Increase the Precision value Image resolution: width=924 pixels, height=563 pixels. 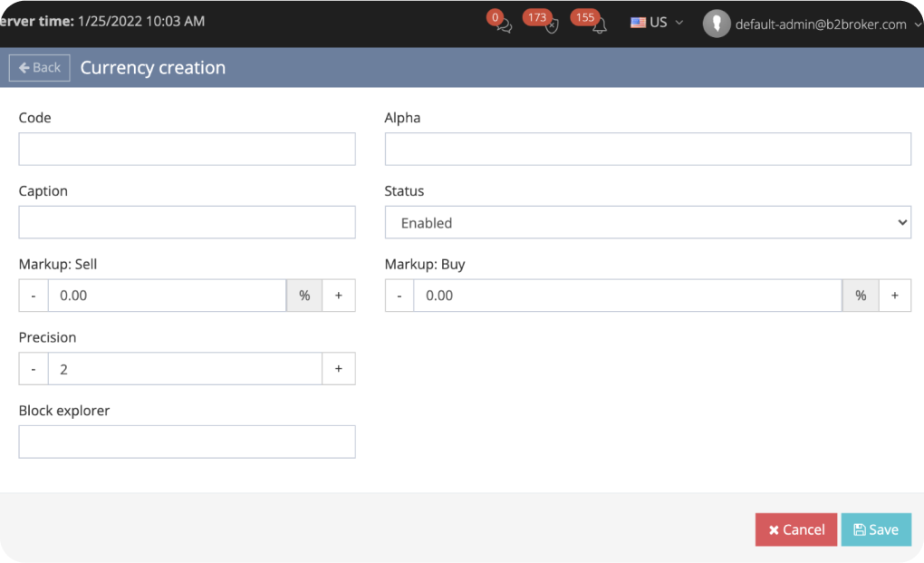(339, 368)
